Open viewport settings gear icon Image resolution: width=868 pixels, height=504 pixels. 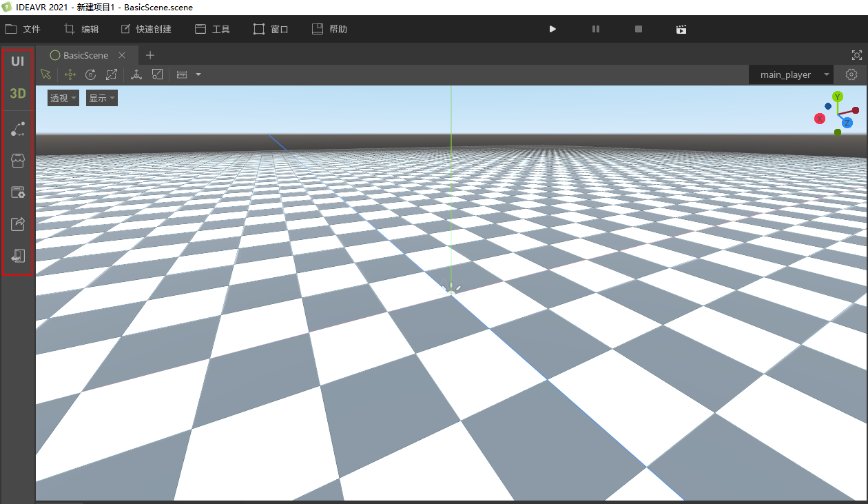[x=851, y=74]
